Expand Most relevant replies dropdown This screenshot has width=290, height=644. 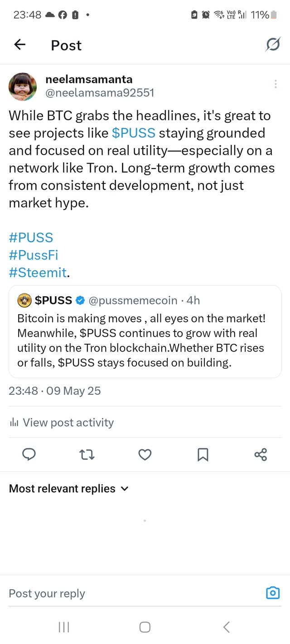(69, 489)
